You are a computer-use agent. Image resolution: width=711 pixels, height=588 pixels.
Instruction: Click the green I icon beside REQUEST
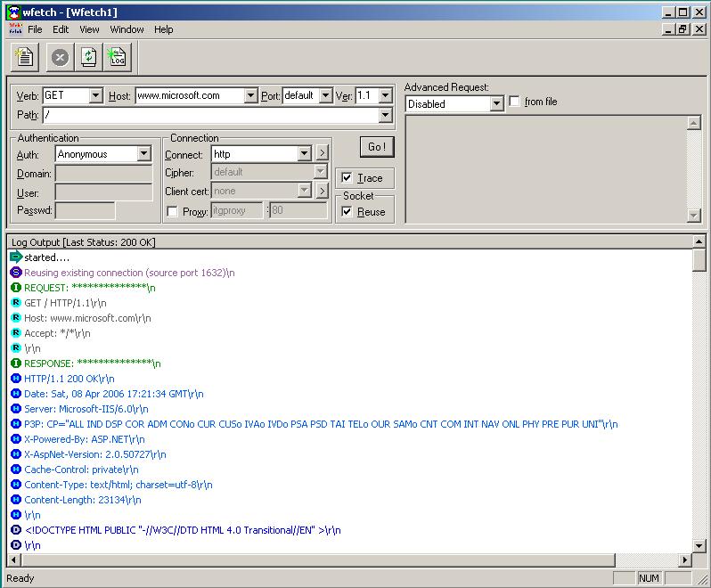click(16, 288)
